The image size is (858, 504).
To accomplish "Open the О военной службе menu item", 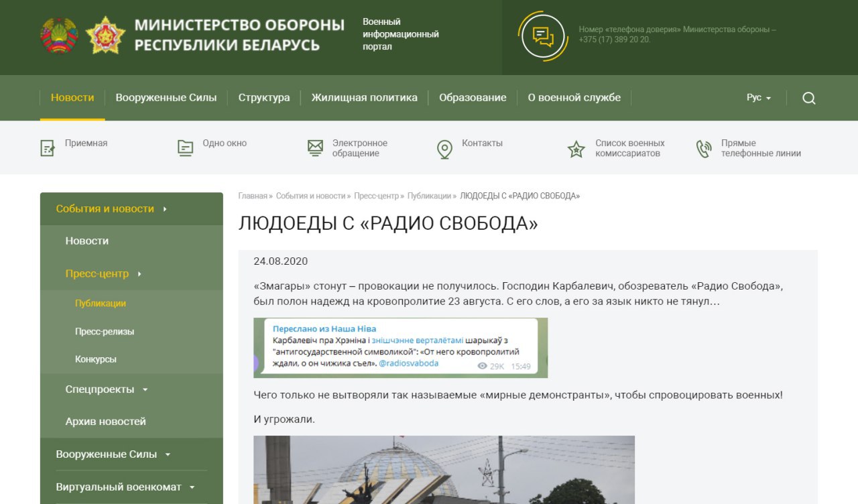I will tap(574, 98).
